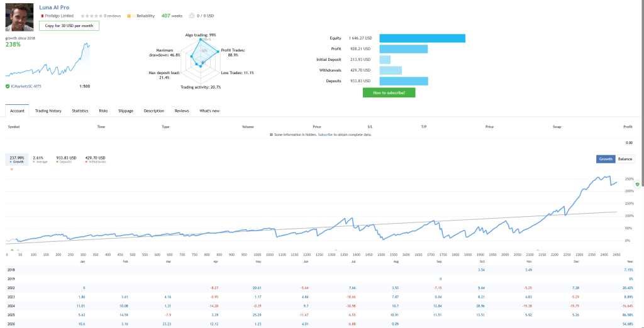Click the green shield icon beside ICMarketsSC-MT5
644x328 pixels.
click(x=8, y=87)
